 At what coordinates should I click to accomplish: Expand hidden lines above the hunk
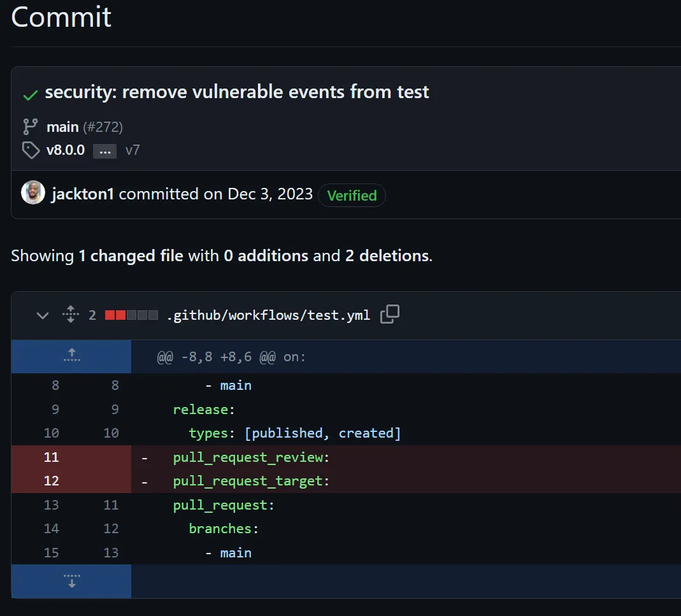(71, 356)
